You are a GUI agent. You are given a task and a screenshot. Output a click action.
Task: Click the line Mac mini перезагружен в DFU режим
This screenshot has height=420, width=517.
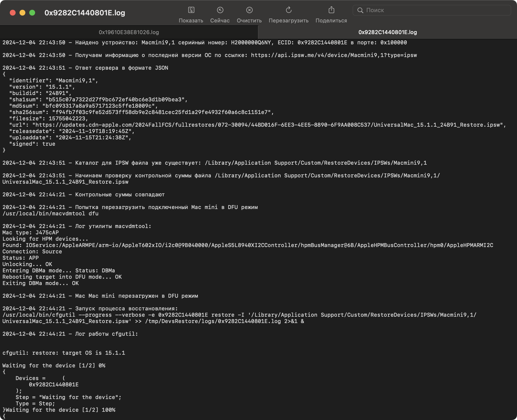click(100, 296)
